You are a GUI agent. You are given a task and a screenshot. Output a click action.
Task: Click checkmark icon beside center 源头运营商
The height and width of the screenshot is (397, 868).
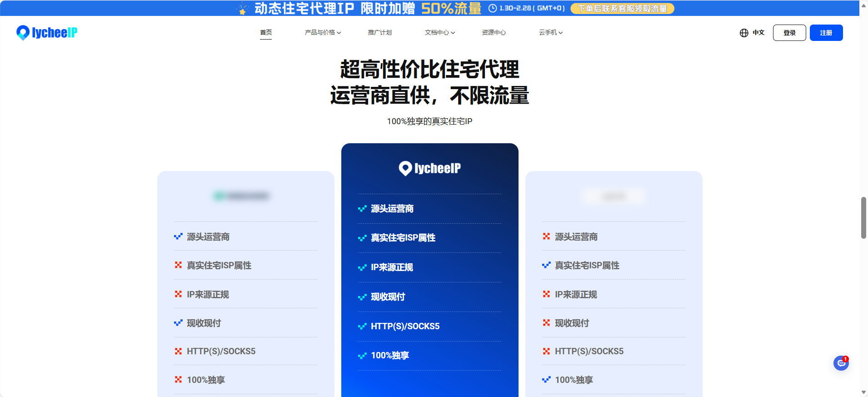tap(362, 209)
